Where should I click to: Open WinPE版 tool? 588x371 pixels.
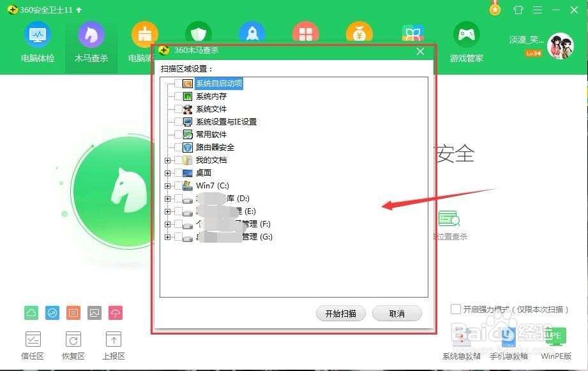556,344
